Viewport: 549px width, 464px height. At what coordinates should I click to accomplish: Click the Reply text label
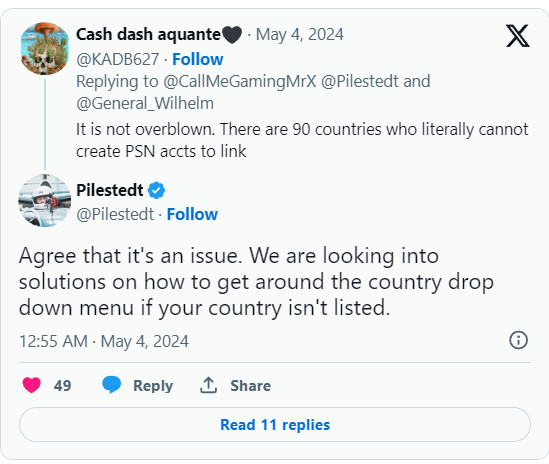click(x=153, y=386)
